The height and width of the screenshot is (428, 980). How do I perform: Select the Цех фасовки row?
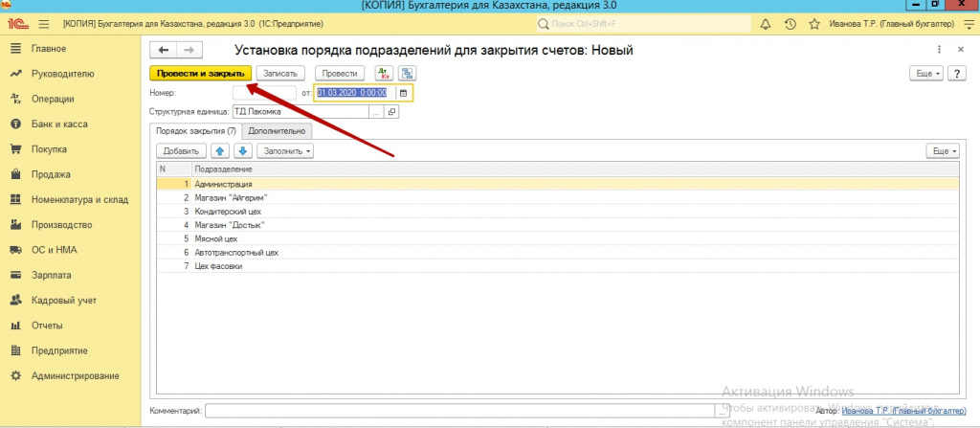(x=558, y=266)
